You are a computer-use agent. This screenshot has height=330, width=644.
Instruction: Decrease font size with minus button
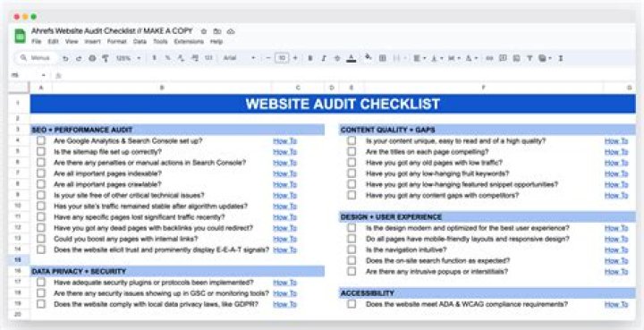[268, 58]
